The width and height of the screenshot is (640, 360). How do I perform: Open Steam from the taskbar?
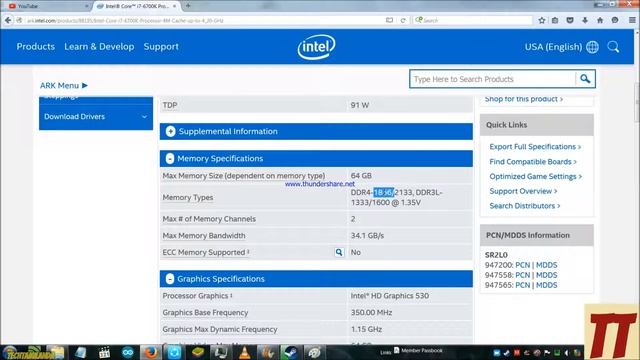291,352
